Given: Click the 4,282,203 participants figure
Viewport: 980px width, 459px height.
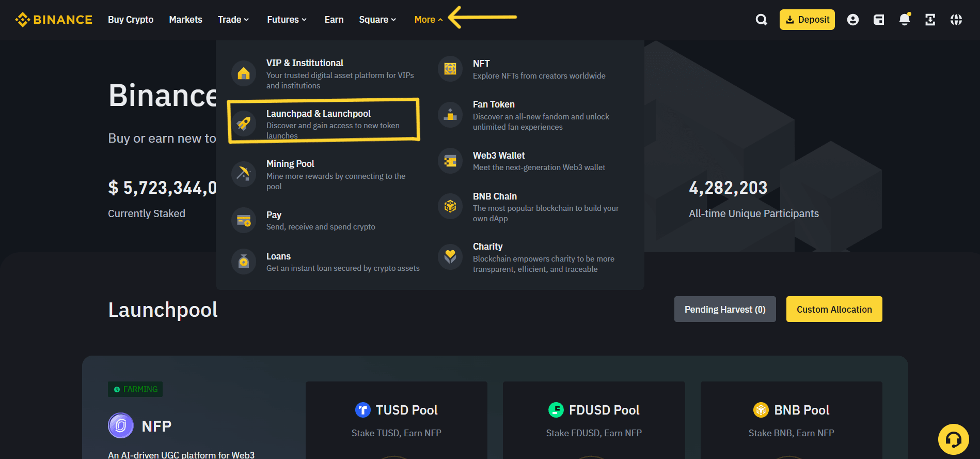Looking at the screenshot, I should pos(728,188).
